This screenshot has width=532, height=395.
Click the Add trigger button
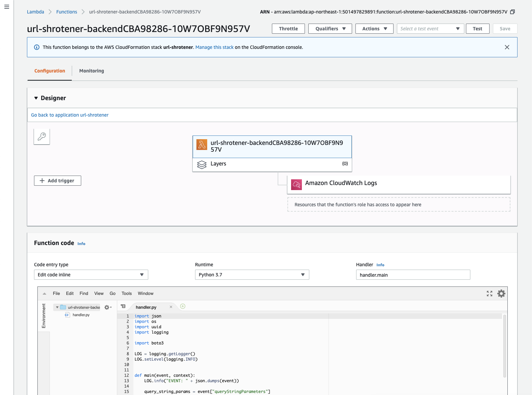58,181
